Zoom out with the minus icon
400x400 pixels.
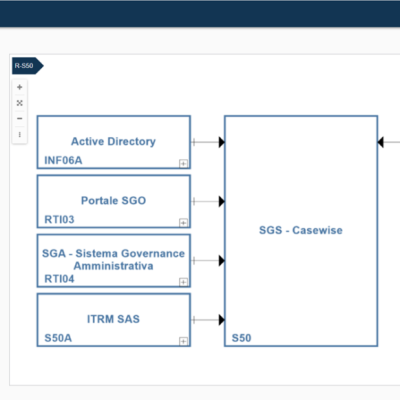click(x=20, y=119)
